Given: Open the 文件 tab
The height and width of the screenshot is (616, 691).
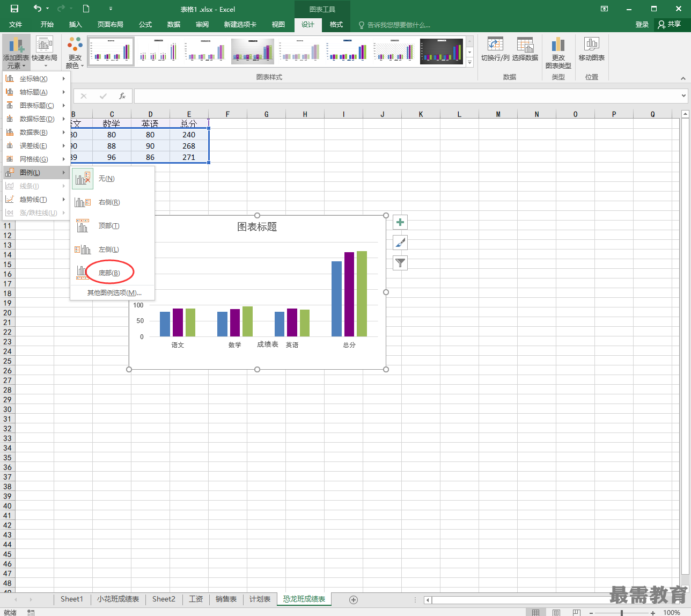Looking at the screenshot, I should (x=16, y=25).
